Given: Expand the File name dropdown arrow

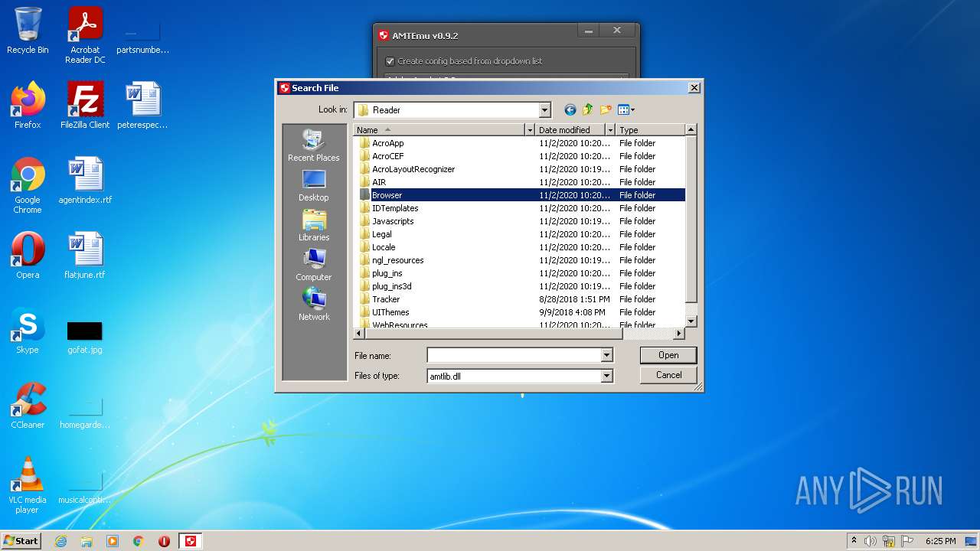Looking at the screenshot, I should click(x=606, y=355).
